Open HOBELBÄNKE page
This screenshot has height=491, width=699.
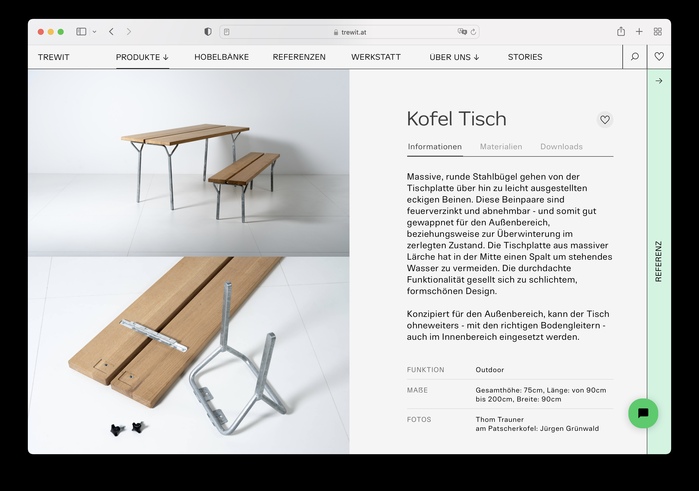[x=222, y=57]
